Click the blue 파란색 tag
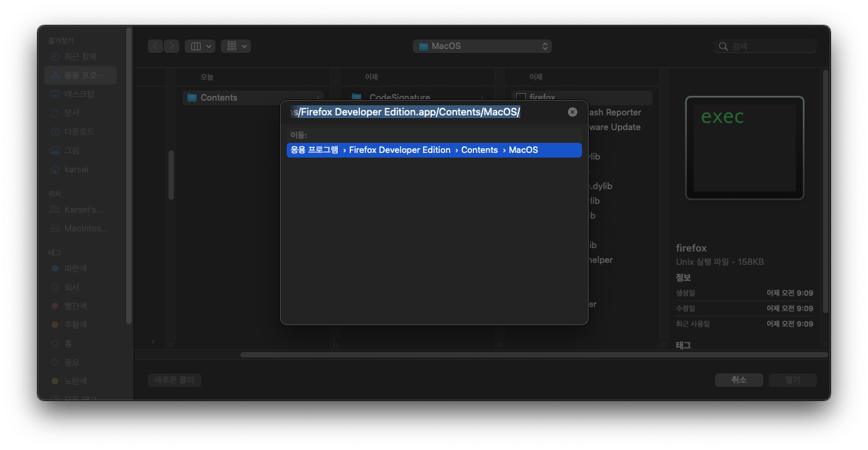 click(x=81, y=268)
